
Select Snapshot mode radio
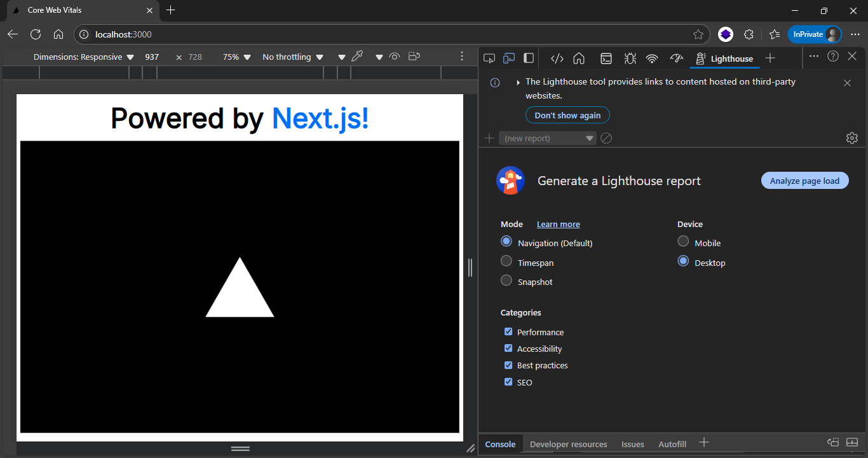click(506, 280)
